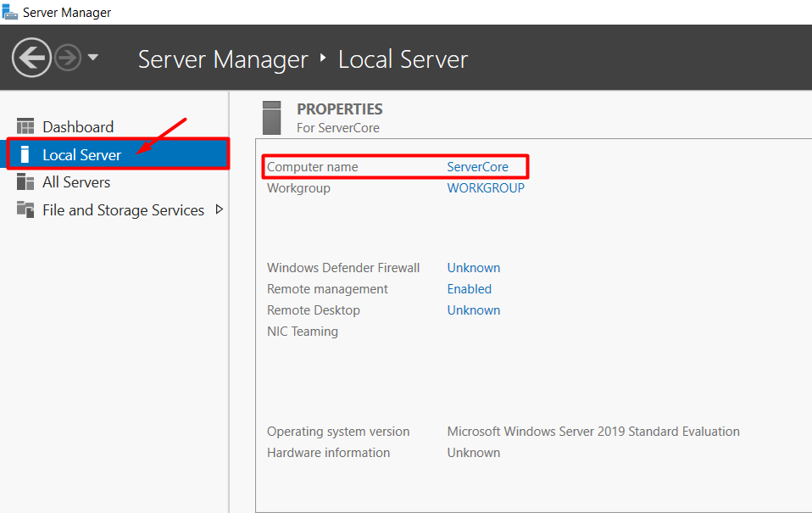Click the 'Computer name' label

tap(312, 167)
